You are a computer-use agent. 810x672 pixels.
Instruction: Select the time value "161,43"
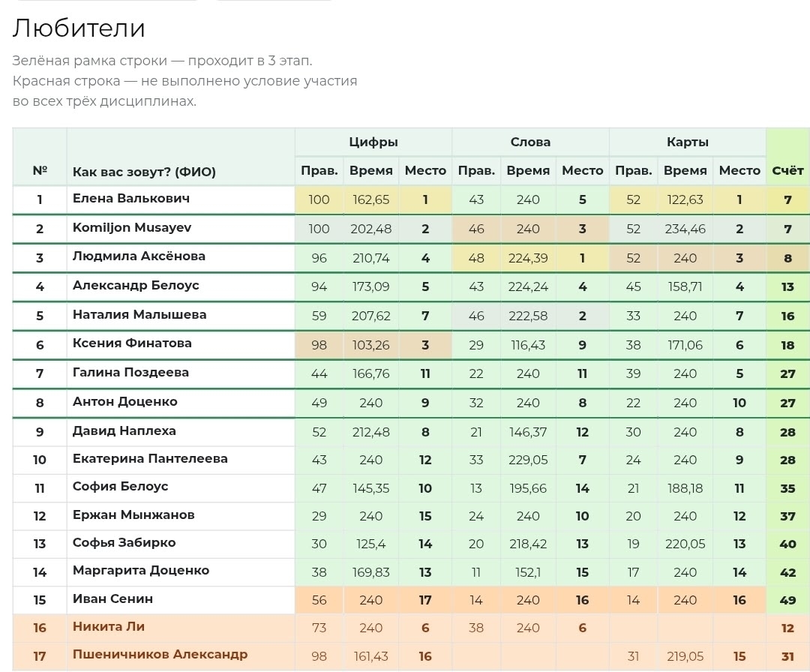click(x=371, y=656)
